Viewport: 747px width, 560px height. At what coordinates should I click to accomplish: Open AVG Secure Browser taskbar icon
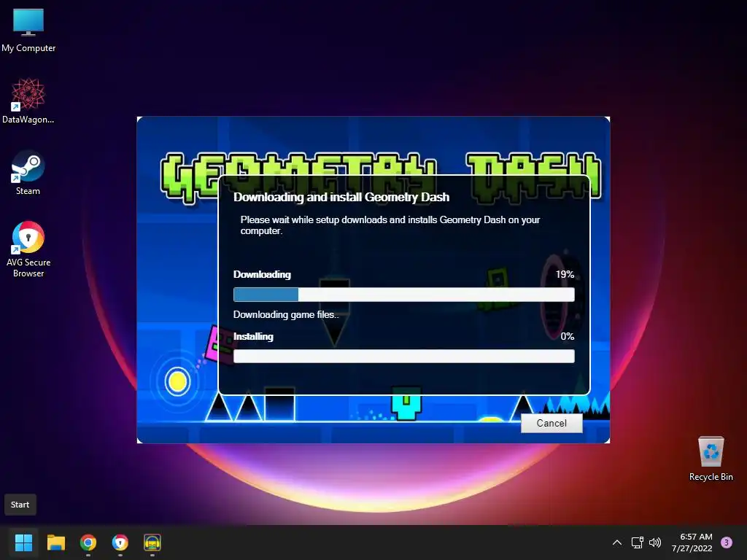point(120,542)
